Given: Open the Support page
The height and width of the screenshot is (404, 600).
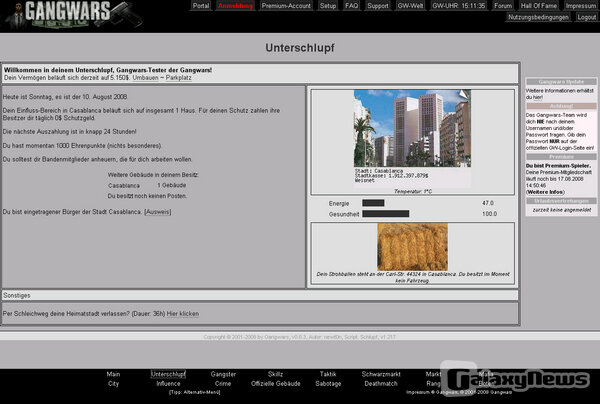Looking at the screenshot, I should coord(378,6).
